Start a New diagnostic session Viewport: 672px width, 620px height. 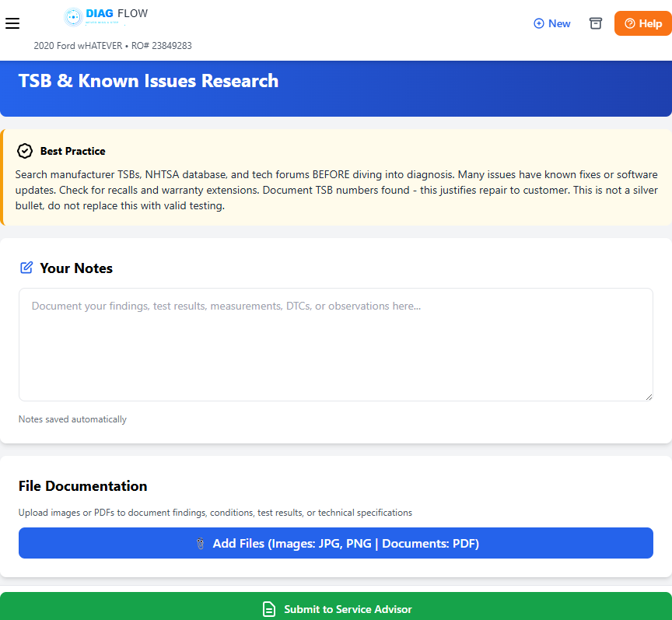click(x=552, y=23)
